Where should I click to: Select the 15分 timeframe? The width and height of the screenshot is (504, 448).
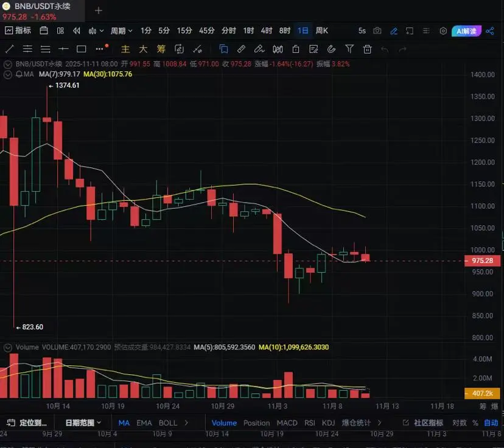click(x=184, y=30)
